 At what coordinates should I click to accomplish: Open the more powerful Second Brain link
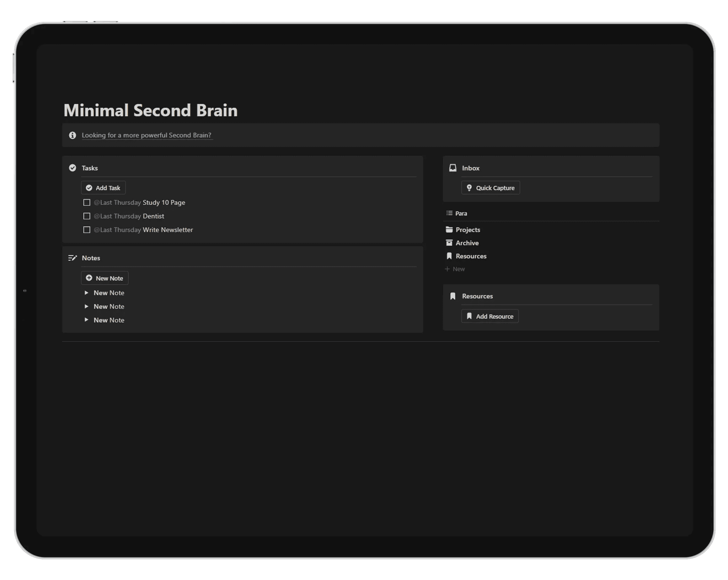tap(146, 135)
